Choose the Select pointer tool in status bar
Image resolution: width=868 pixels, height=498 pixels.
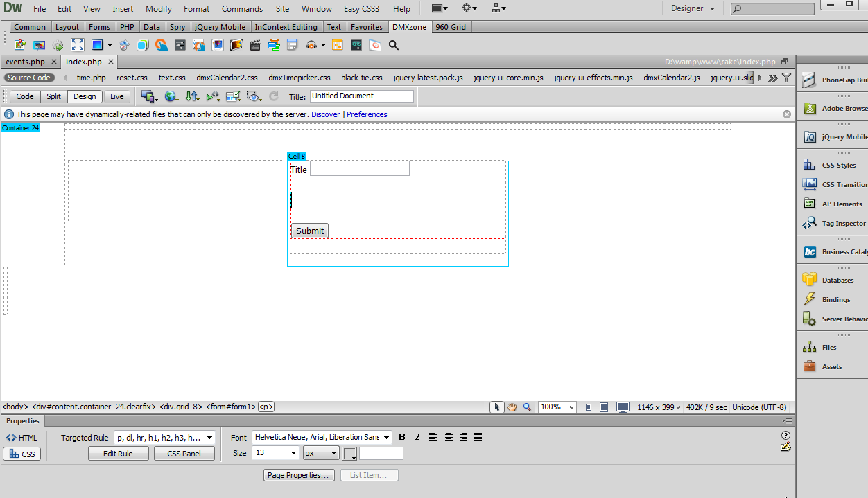496,407
